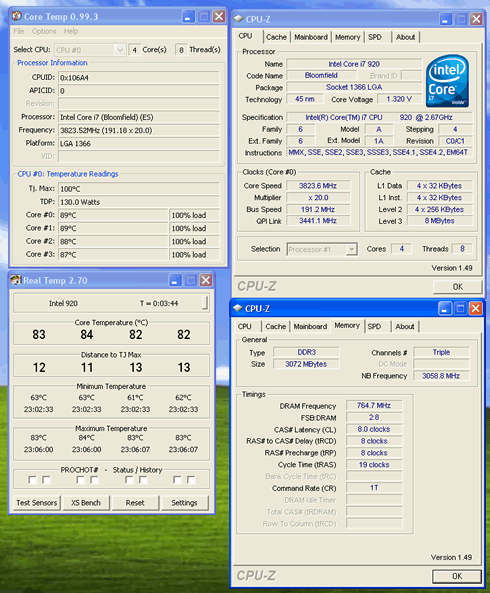Click the Code Name value Bloomfield

(321, 75)
